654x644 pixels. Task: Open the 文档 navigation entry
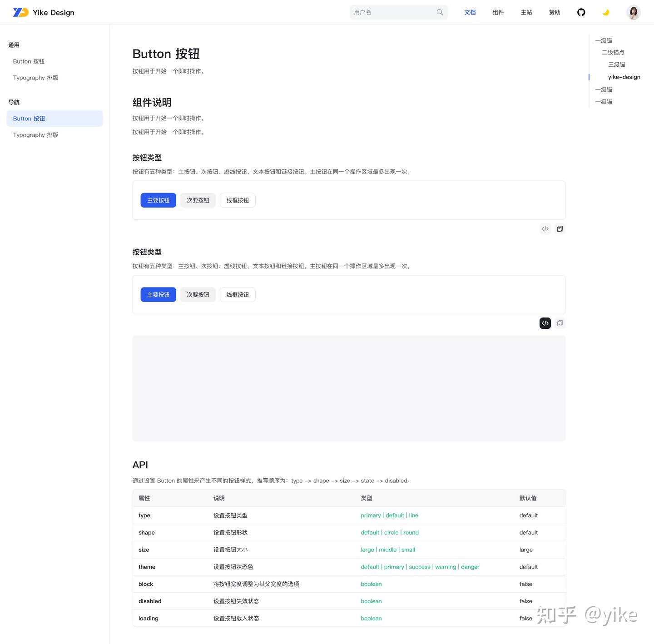[x=470, y=12]
